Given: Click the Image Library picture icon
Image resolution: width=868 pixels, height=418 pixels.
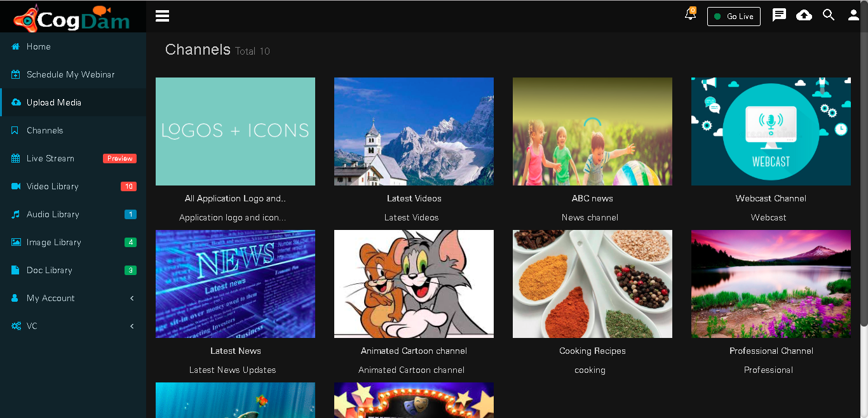Looking at the screenshot, I should point(16,242).
